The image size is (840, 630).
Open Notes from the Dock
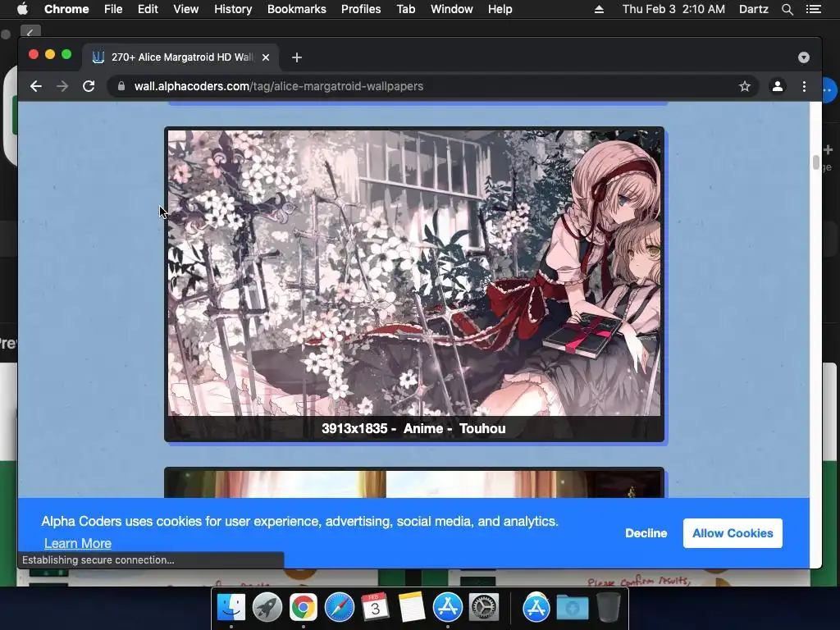click(x=412, y=608)
